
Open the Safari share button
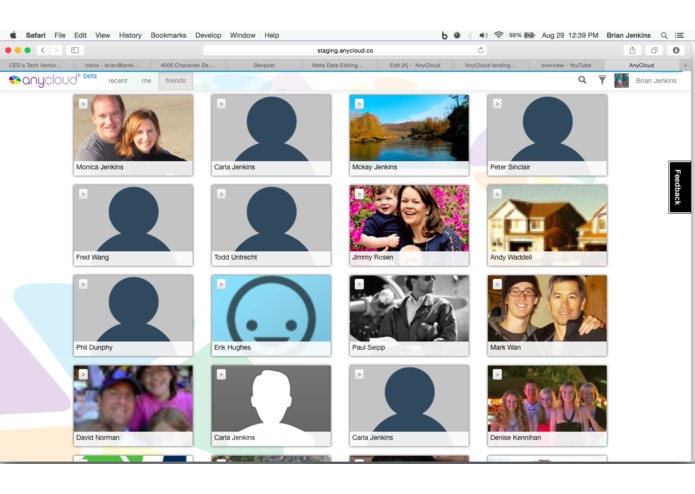pos(633,51)
